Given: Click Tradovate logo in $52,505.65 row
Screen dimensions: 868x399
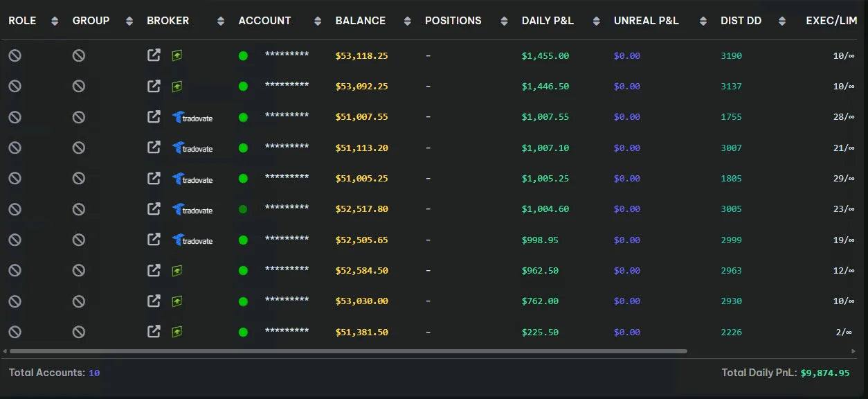Looking at the screenshot, I should pyautogui.click(x=192, y=240).
